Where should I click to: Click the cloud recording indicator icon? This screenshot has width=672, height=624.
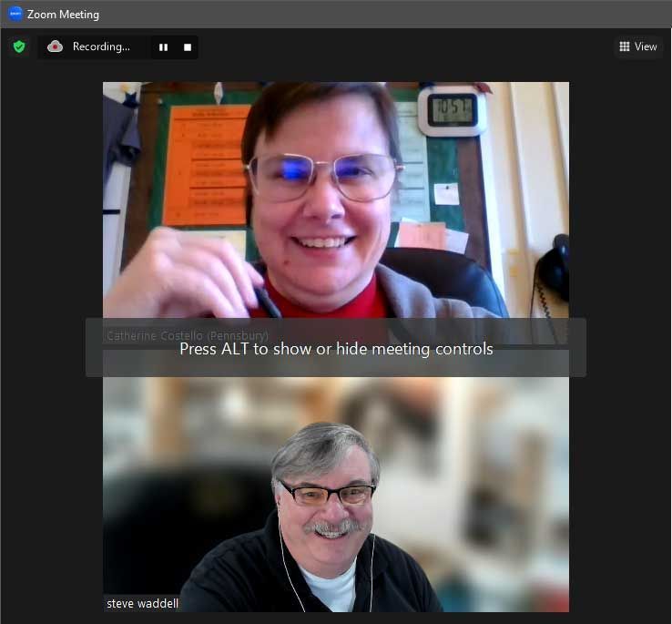click(55, 46)
